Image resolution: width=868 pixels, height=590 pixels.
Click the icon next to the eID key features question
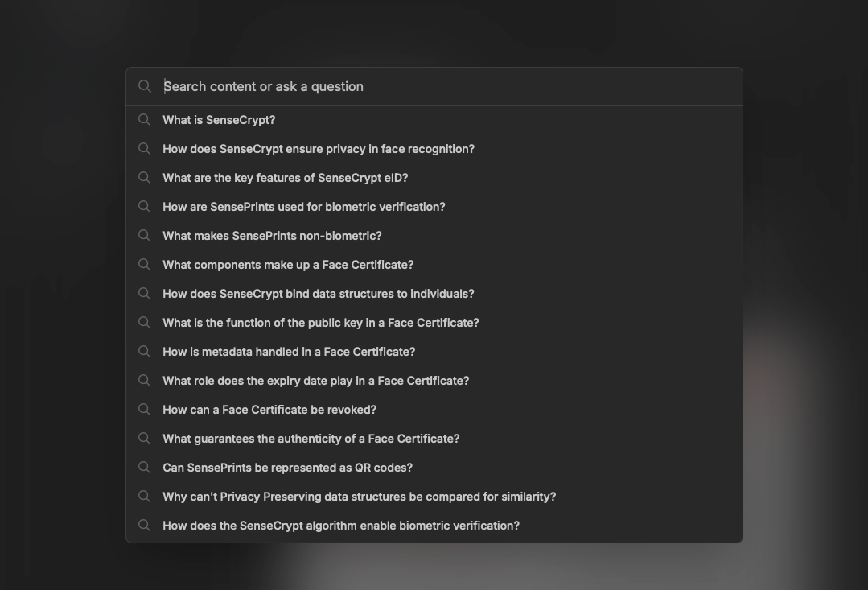tap(145, 178)
